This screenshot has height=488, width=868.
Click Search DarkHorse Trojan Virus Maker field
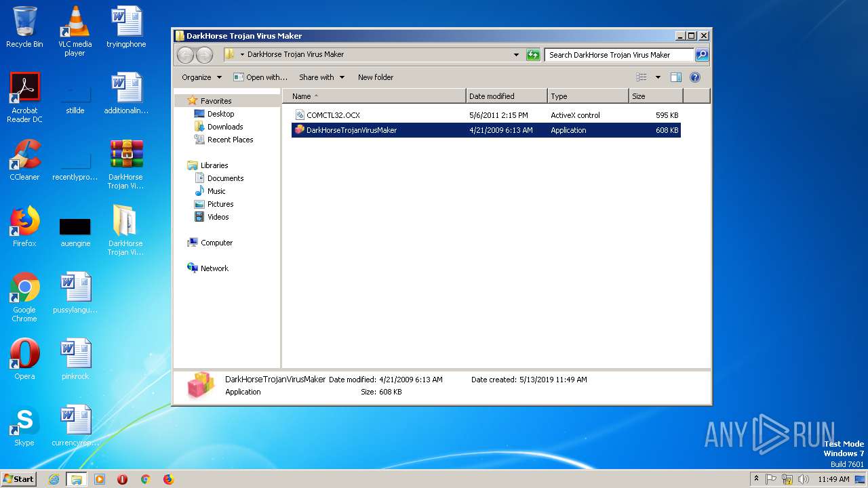[620, 55]
